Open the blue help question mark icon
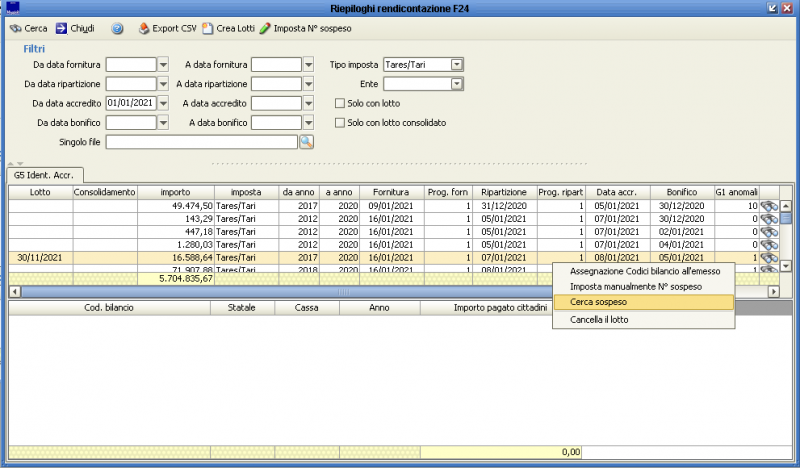This screenshot has width=800, height=468. pos(117,29)
